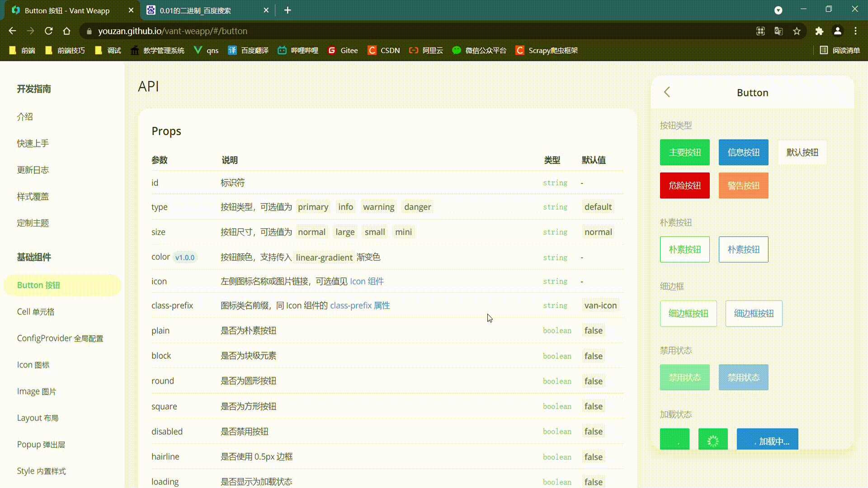Open a new browser tab
Screen dimensions: 868x488
[288, 10]
